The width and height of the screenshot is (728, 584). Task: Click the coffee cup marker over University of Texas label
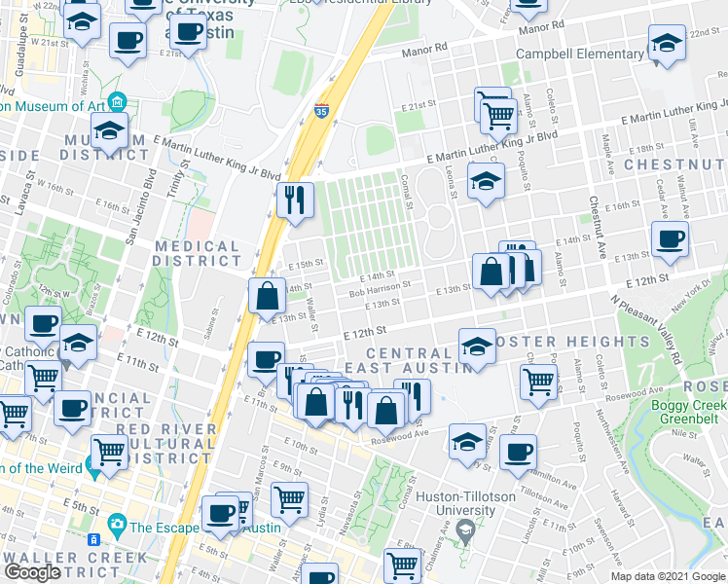[x=188, y=32]
